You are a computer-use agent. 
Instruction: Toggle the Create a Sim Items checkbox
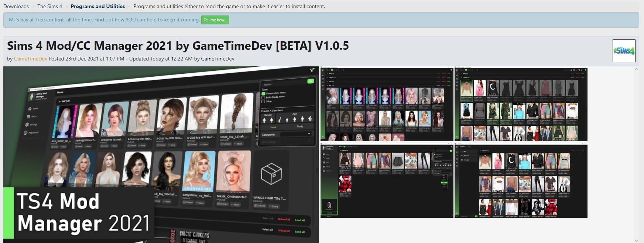pyautogui.click(x=263, y=94)
